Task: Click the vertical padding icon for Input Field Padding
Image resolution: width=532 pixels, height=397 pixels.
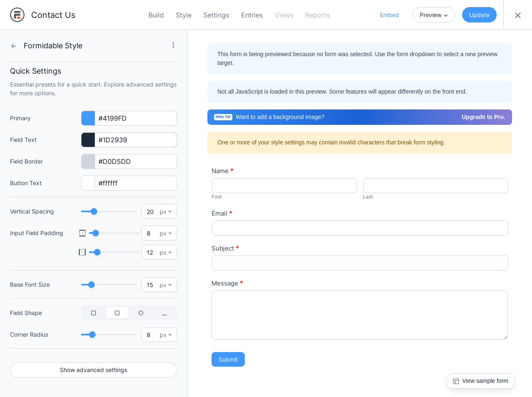Action: tap(82, 233)
